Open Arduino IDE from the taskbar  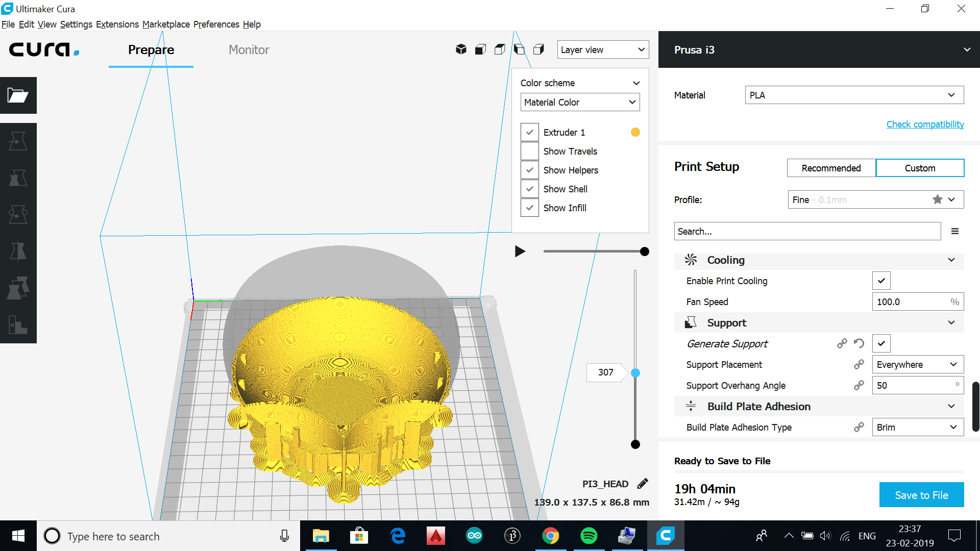(474, 536)
